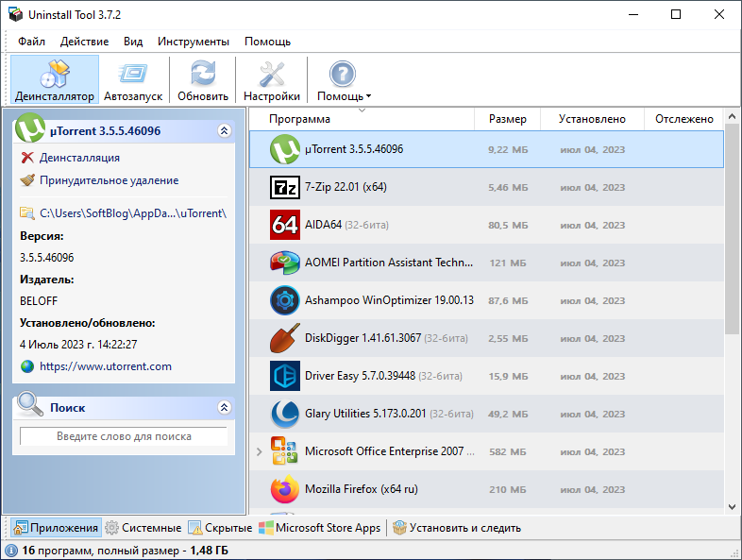Screen dimensions: 742x560
Task: Click Uninstall Tool title bar app icon
Action: (x=15, y=15)
